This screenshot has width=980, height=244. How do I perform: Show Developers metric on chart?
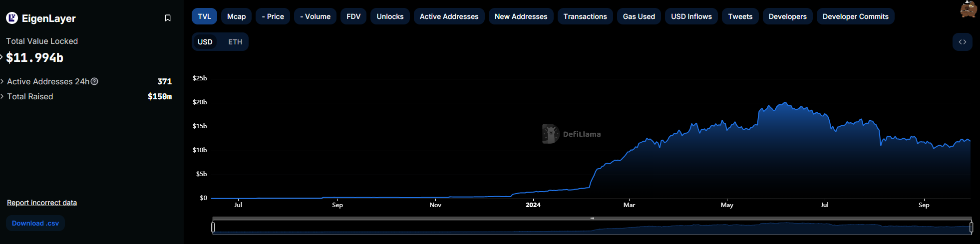click(788, 16)
